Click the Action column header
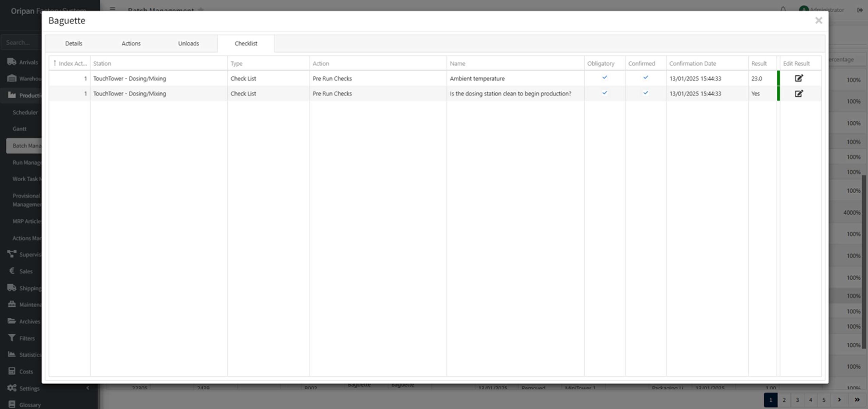The height and width of the screenshot is (409, 868). click(378, 63)
